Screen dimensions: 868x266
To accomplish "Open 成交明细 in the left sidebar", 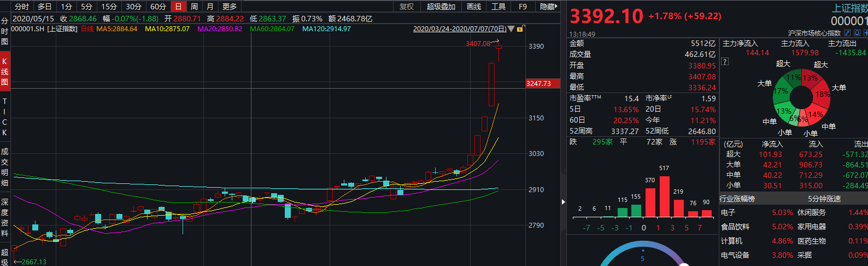I will [x=5, y=167].
